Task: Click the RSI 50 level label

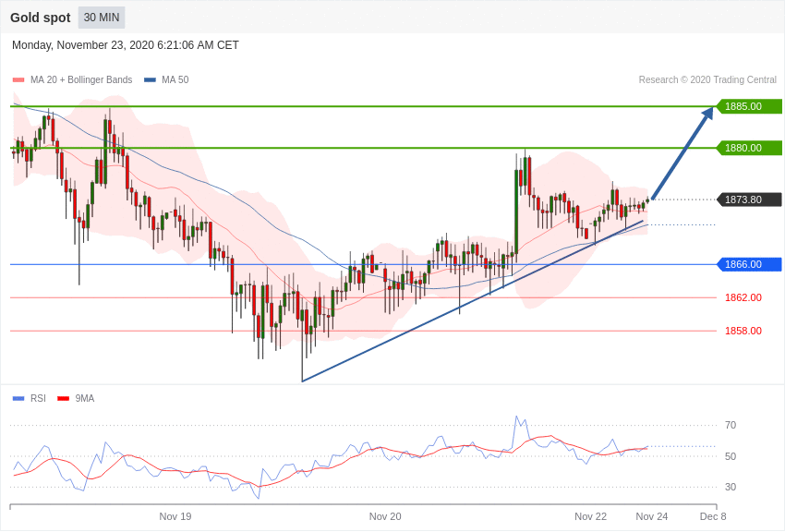Action: [x=731, y=456]
